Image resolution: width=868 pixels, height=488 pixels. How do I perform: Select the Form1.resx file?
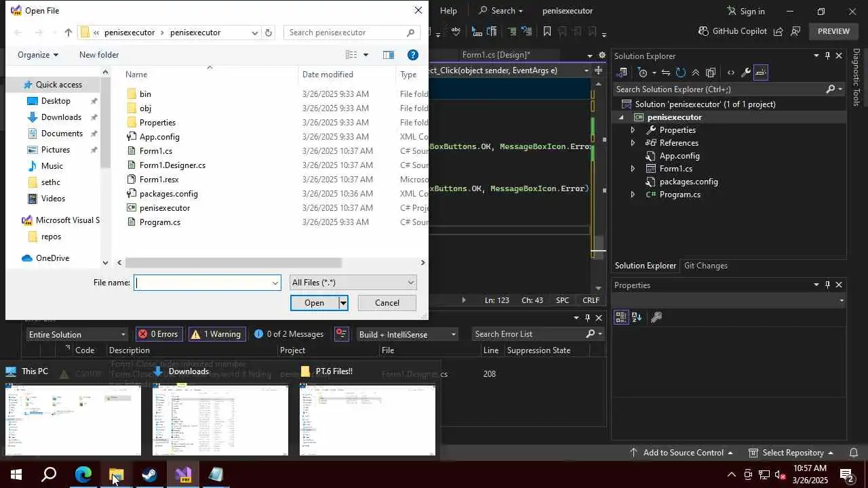(x=159, y=180)
